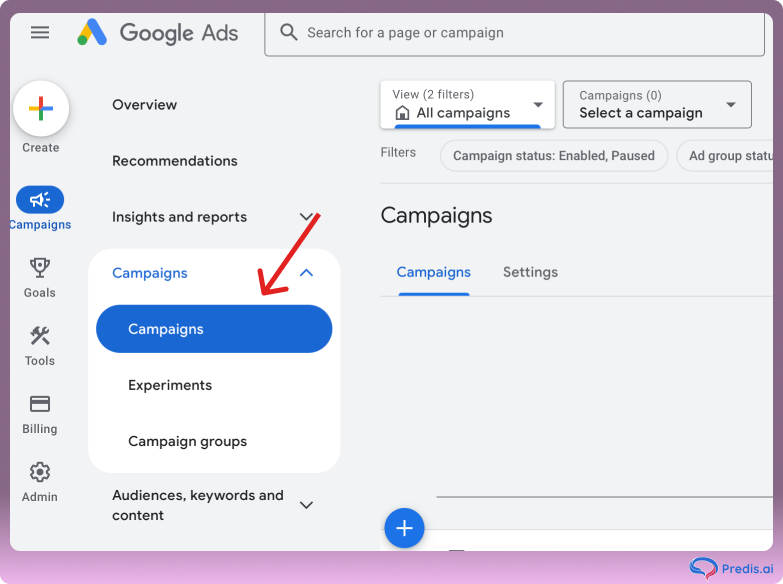Open Tools wrench icon
The image size is (783, 584).
[x=40, y=336]
